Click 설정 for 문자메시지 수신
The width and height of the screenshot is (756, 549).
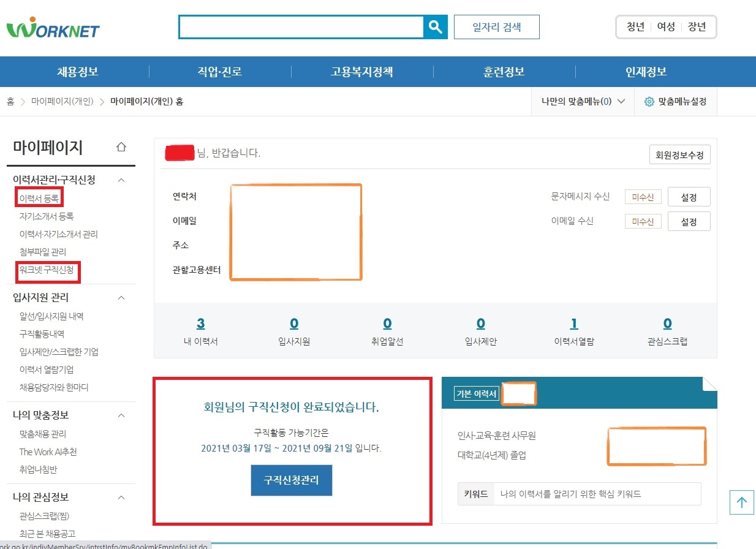tap(689, 197)
